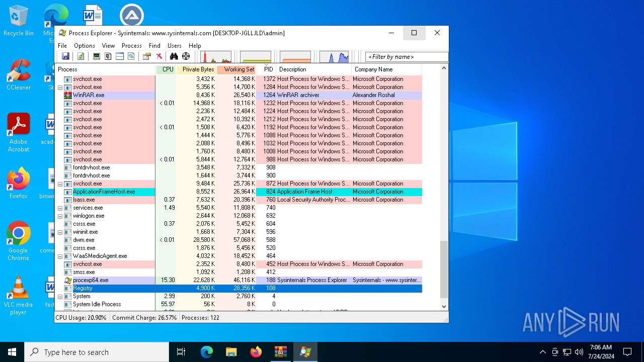The image size is (644, 362).
Task: Collapse the WaaSMedicAgent.exe tree node
Action: coord(60,256)
